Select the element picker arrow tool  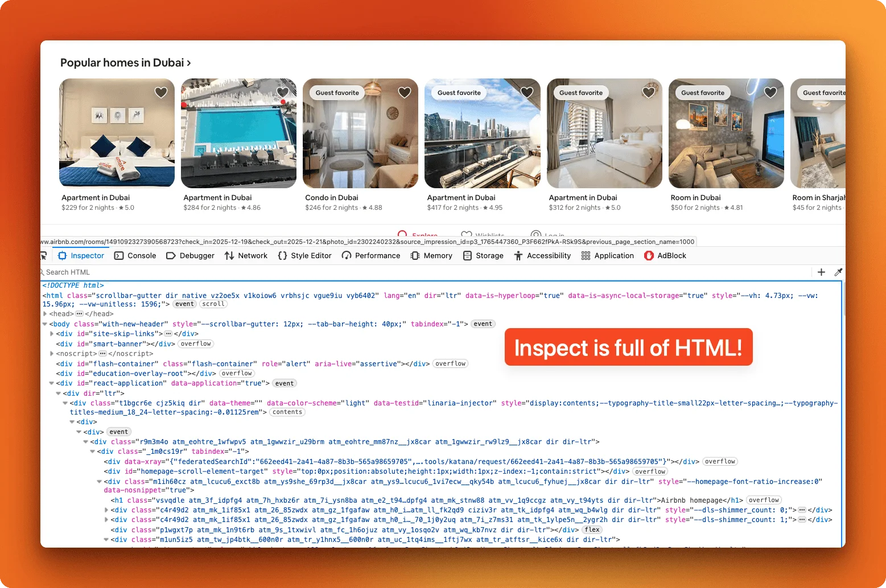pos(44,255)
